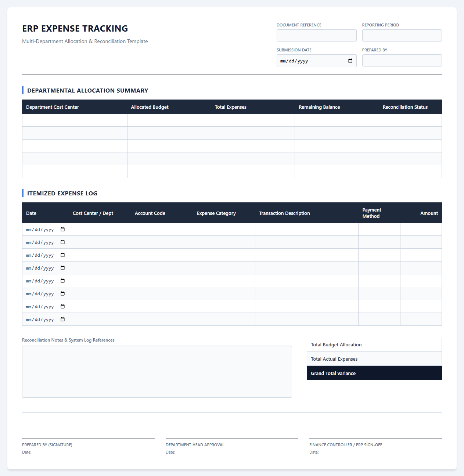This screenshot has height=476, width=464.
Task: Select first row Remaining Balance cell
Action: [x=337, y=120]
